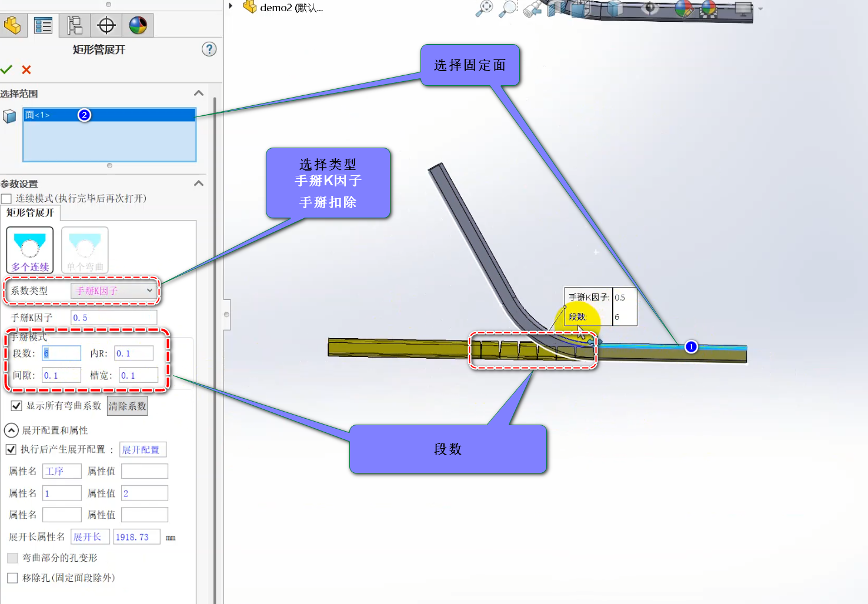Image resolution: width=868 pixels, height=604 pixels.
Task: Switch to the ConfigurationManager tab icon
Action: coord(75,25)
